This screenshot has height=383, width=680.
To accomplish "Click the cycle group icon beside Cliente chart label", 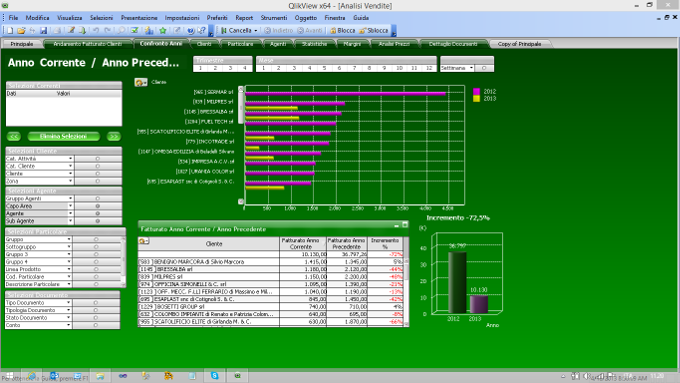I will point(141,82).
